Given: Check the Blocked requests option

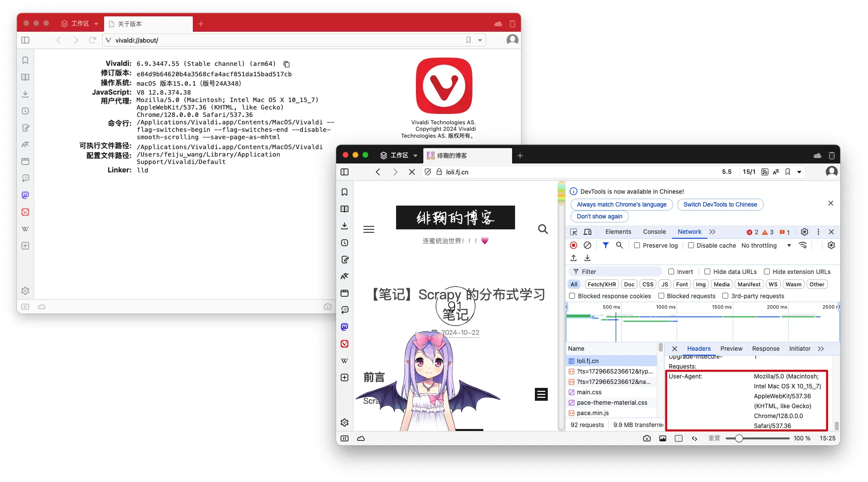Looking at the screenshot, I should (661, 296).
